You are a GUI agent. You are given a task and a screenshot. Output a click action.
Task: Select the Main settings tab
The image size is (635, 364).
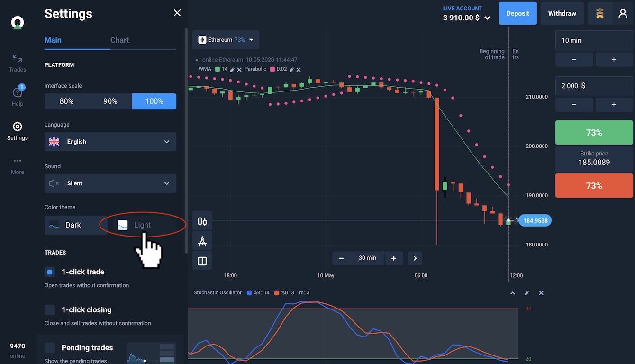click(53, 40)
